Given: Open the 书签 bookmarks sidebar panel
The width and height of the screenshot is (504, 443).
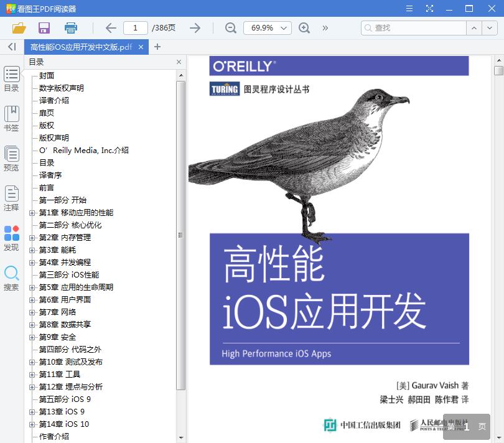Looking at the screenshot, I should point(12,119).
